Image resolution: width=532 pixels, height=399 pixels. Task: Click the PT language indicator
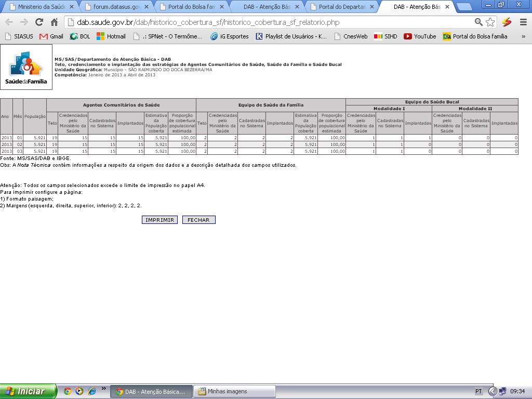(478, 392)
